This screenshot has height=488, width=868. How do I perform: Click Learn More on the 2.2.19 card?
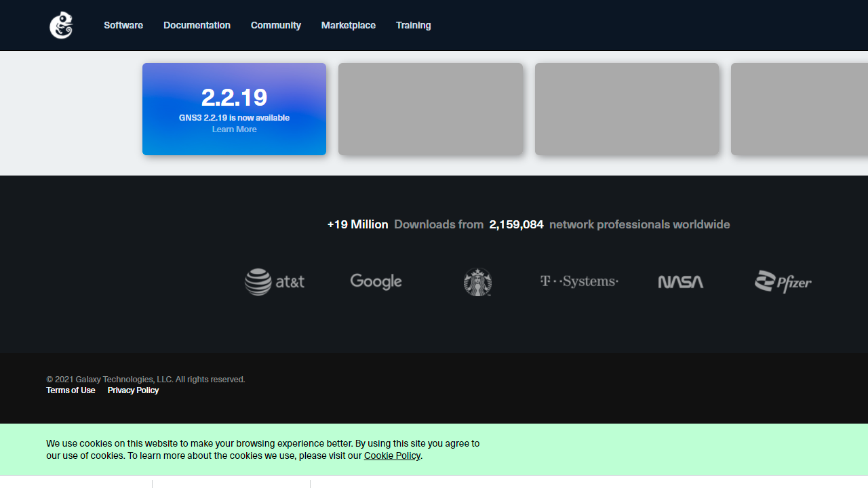(234, 129)
